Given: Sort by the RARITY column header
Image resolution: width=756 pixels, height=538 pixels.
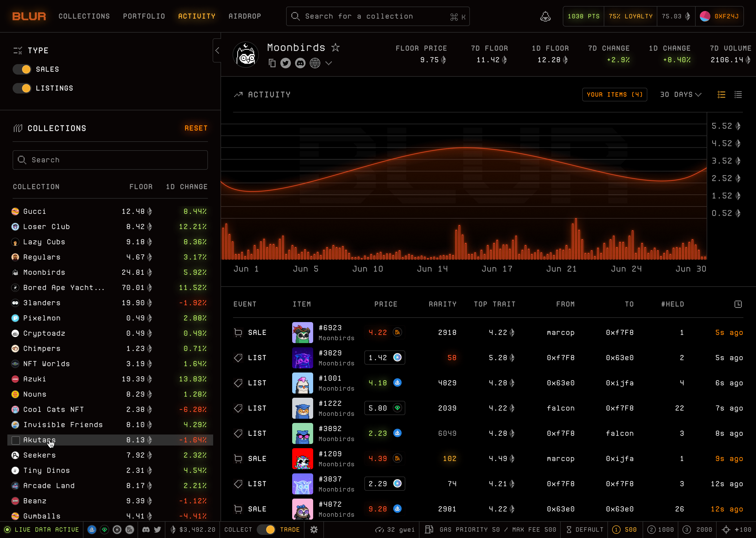Looking at the screenshot, I should click(x=442, y=304).
